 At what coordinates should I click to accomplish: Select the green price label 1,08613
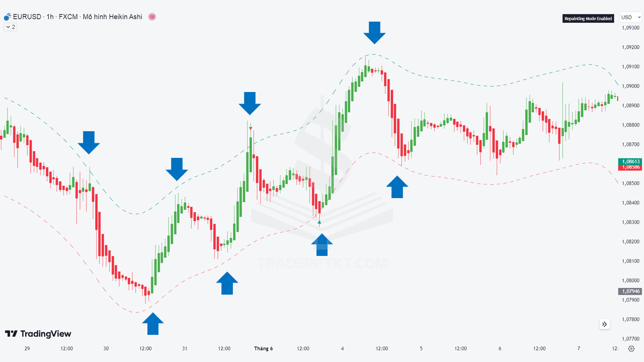pos(631,161)
